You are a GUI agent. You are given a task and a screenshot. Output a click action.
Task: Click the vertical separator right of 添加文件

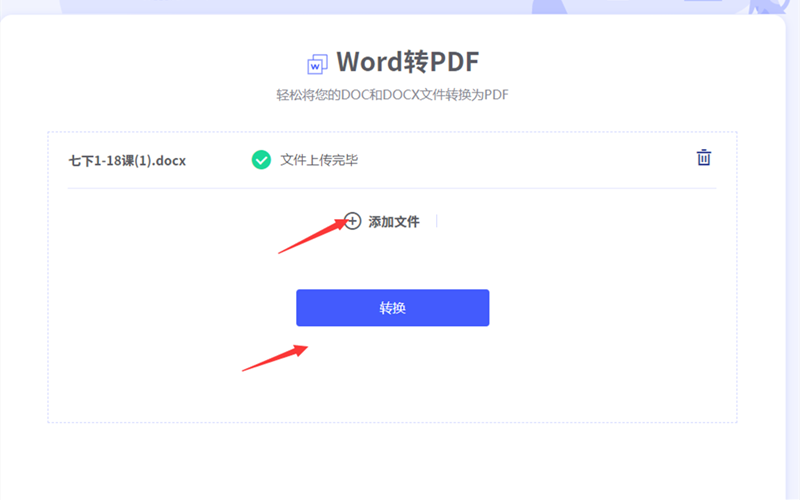pyautogui.click(x=437, y=221)
